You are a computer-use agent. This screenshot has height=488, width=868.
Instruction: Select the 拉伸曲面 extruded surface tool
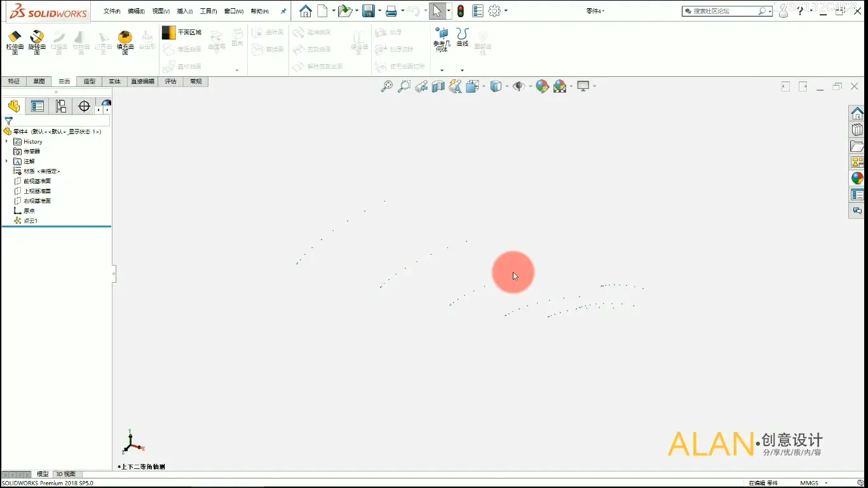15,42
